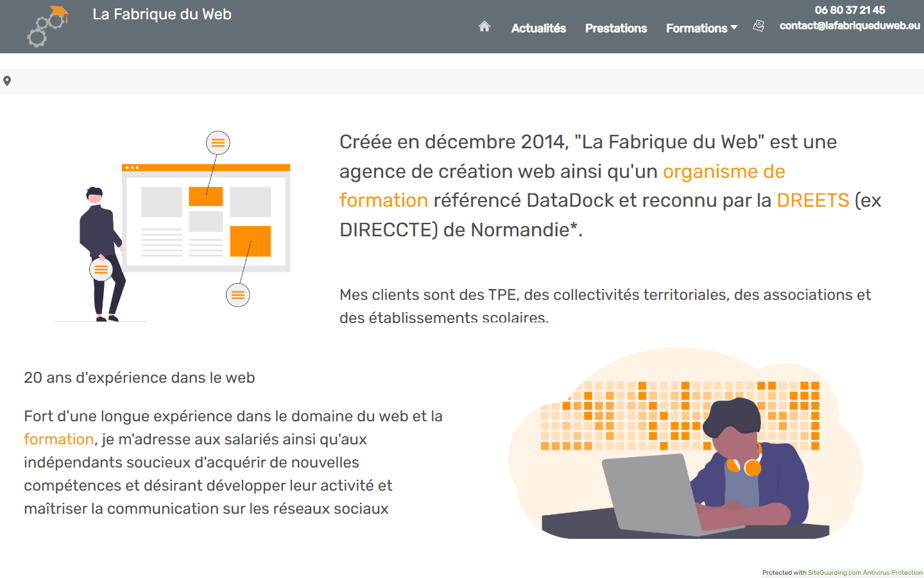Click the map pin location icon
Screen dimensions: 924x578
tap(7, 81)
